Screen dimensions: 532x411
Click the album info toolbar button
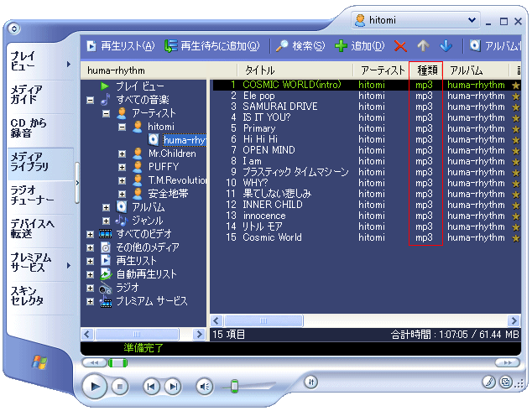495,46
